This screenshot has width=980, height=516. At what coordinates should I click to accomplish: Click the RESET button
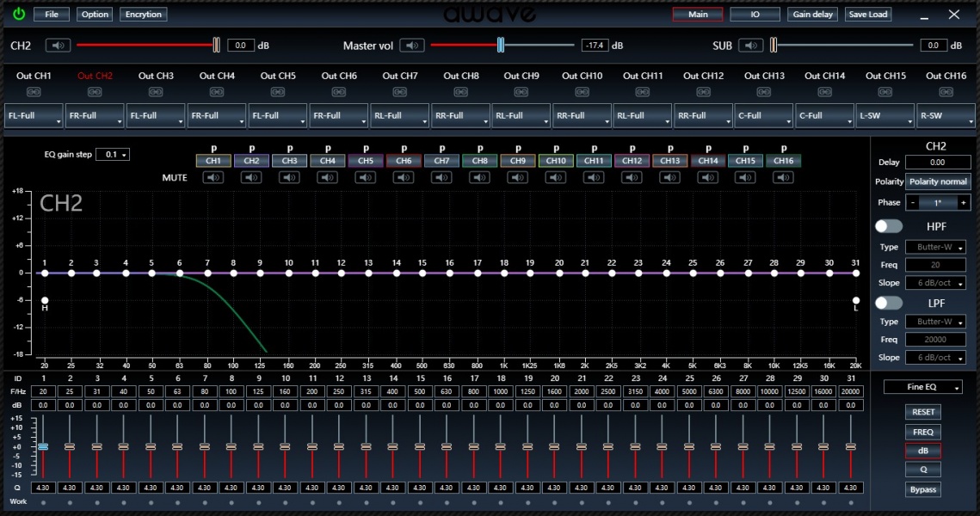[x=922, y=412]
